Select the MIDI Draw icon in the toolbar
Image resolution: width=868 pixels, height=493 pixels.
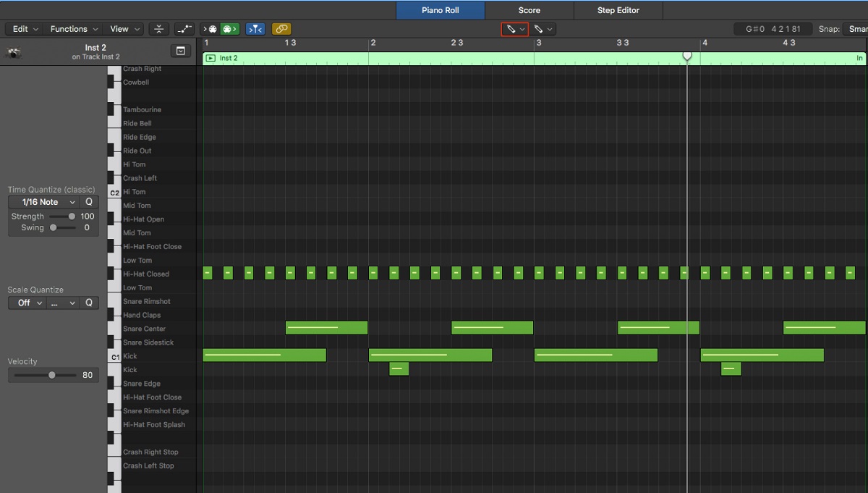click(184, 29)
